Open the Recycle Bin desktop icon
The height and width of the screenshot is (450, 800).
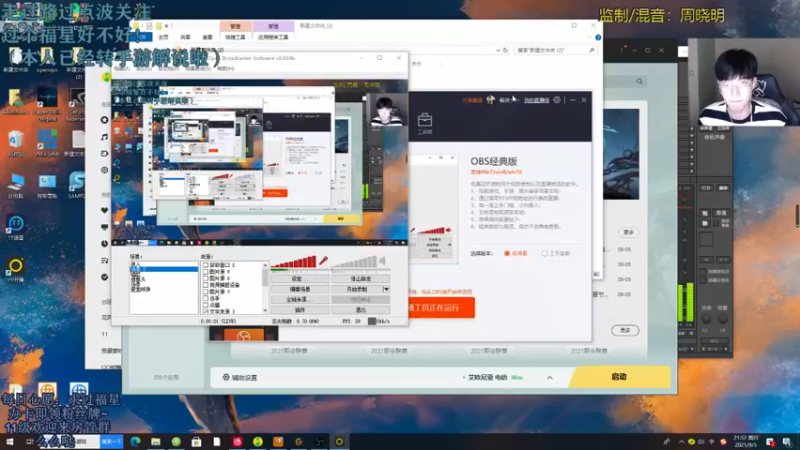(x=15, y=142)
